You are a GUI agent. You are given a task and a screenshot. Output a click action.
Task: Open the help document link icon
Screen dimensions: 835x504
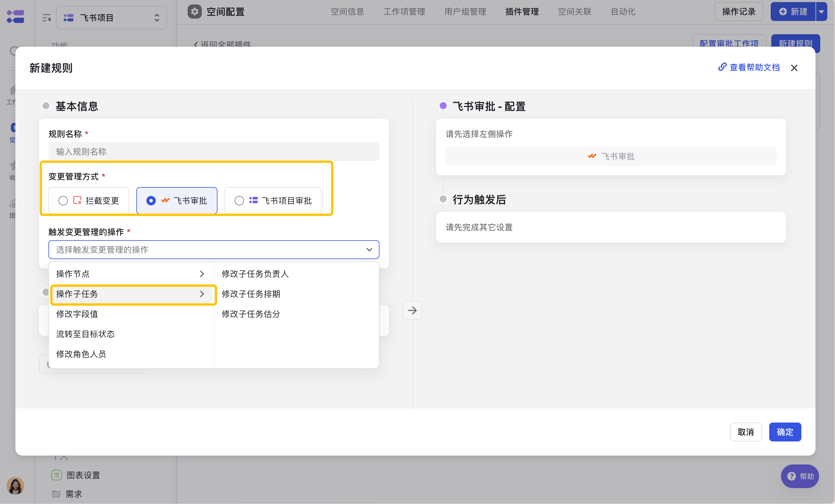pyautogui.click(x=722, y=67)
